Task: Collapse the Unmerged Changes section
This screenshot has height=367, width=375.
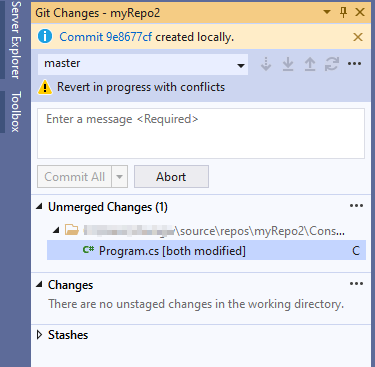Action: coord(40,207)
